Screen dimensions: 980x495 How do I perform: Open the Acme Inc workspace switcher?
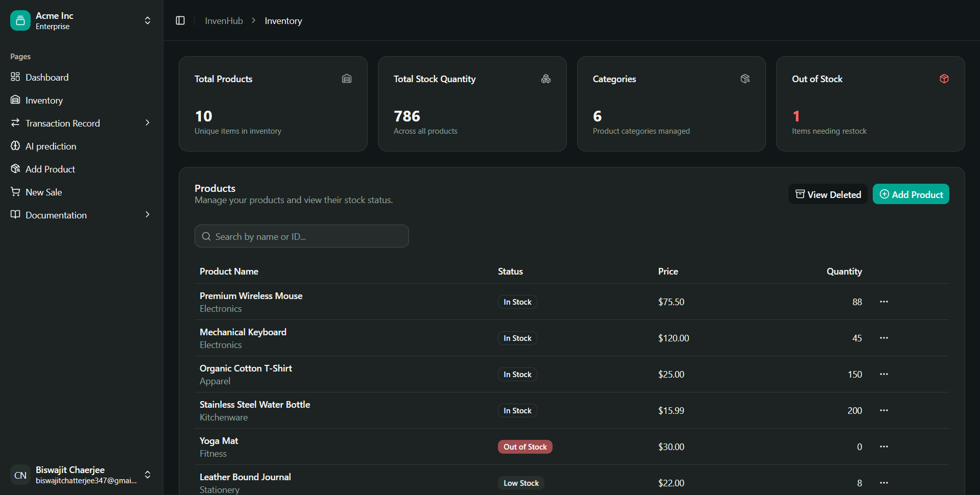pyautogui.click(x=147, y=20)
